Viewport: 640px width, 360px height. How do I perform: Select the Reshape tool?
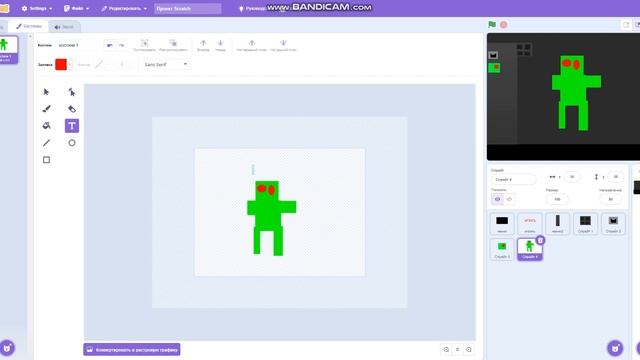point(72,92)
